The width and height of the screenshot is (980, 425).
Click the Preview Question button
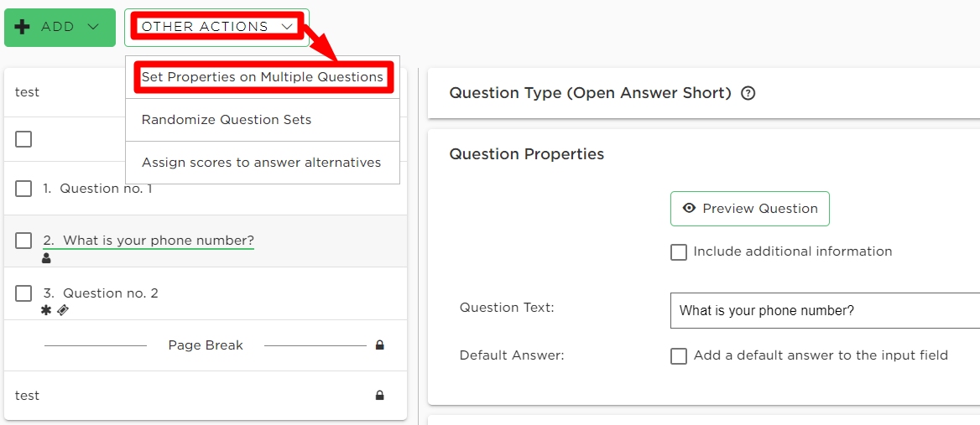750,209
